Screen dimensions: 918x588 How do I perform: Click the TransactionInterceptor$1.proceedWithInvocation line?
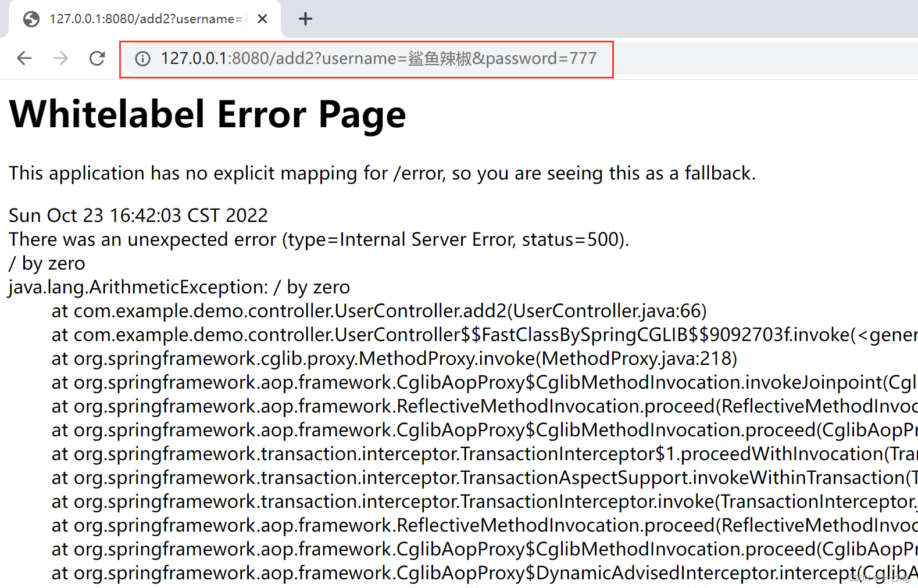coord(484,454)
